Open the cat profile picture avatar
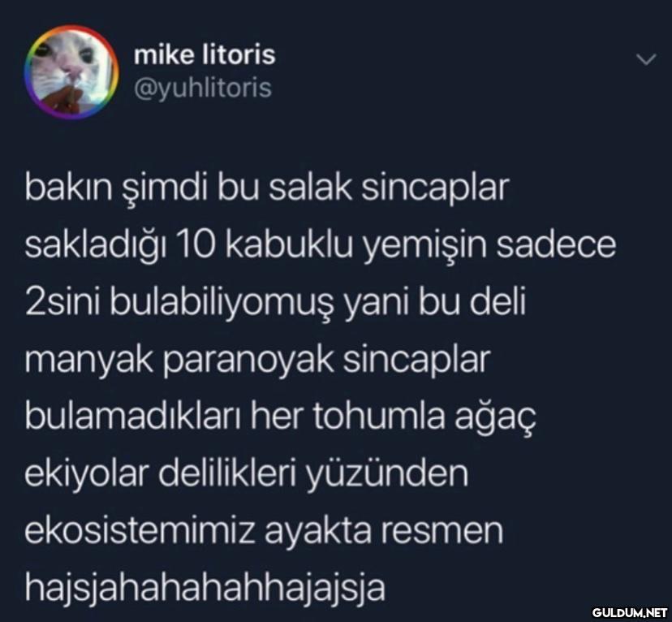This screenshot has width=672, height=622. pyautogui.click(x=71, y=72)
